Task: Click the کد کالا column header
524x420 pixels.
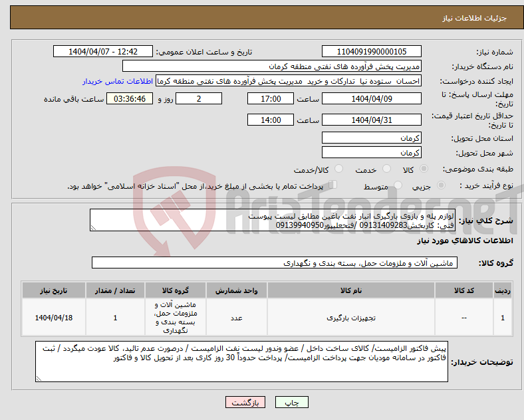Action: [x=464, y=290]
